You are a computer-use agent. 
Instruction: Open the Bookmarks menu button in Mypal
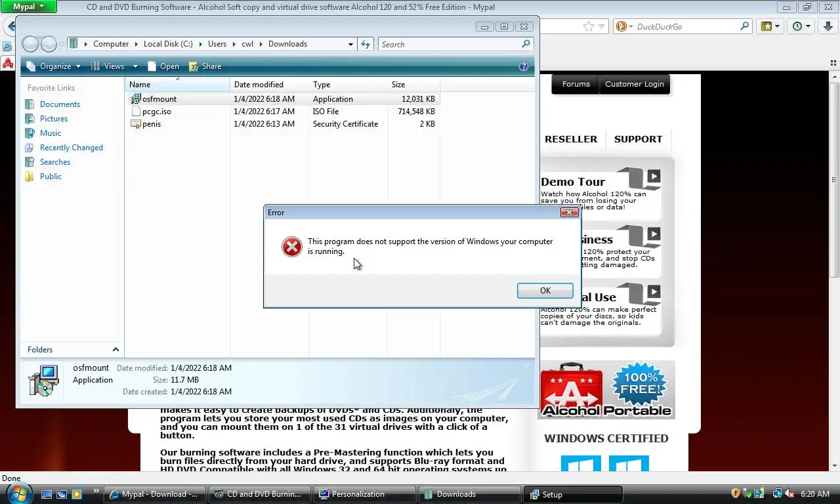coord(770,27)
